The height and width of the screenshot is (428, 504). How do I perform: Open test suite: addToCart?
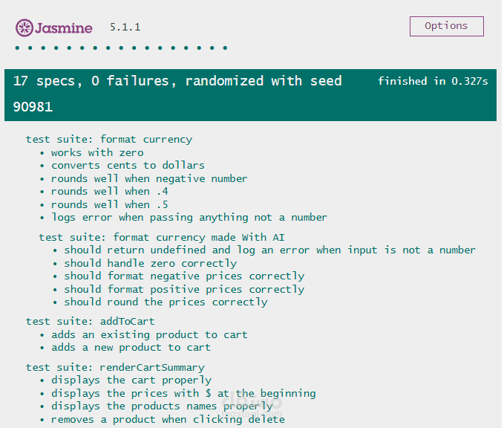pos(90,322)
